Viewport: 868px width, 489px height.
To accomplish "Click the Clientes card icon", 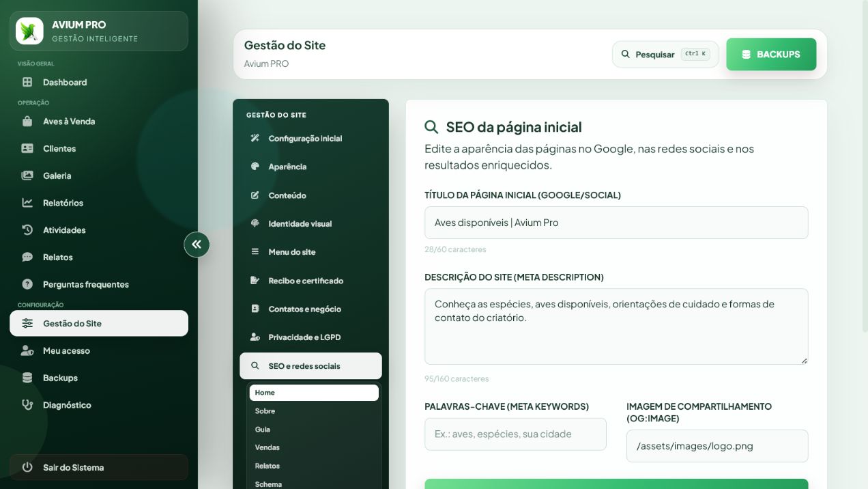I will 27,148.
